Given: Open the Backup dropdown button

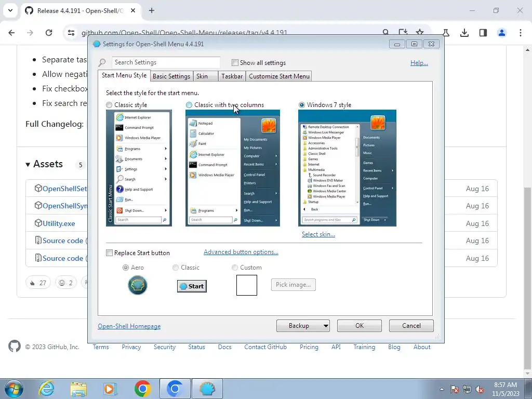Looking at the screenshot, I should [303, 326].
